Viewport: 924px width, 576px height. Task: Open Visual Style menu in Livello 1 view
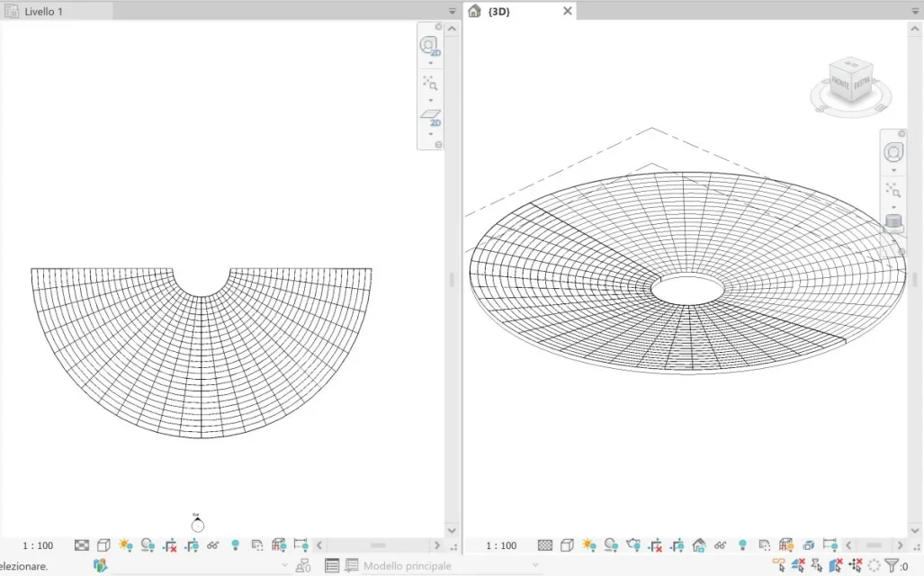pos(103,545)
